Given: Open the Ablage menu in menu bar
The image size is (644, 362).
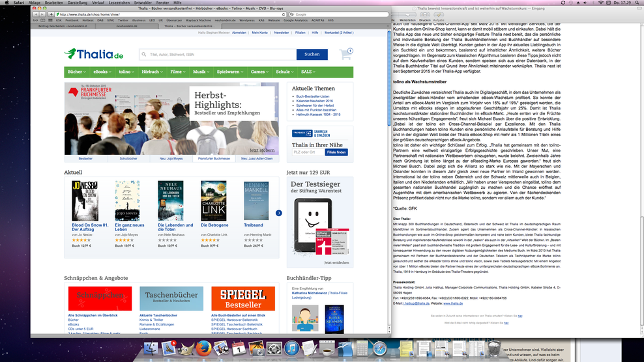Looking at the screenshot, I should 35,3.
